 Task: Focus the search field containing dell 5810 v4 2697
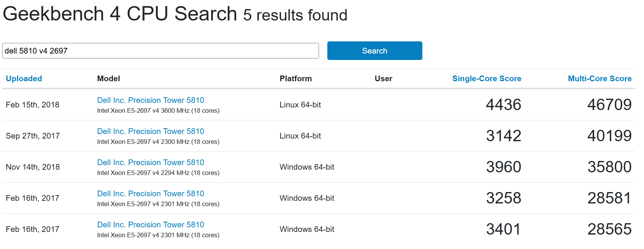coord(160,51)
